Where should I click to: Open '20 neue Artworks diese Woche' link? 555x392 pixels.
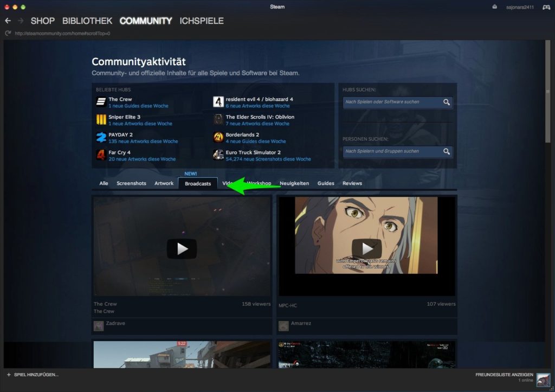click(x=142, y=159)
